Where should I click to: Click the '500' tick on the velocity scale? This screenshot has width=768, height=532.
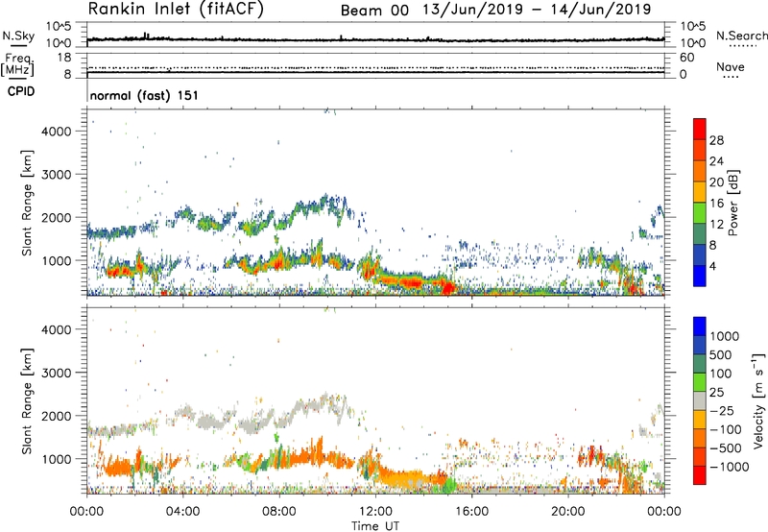click(721, 354)
